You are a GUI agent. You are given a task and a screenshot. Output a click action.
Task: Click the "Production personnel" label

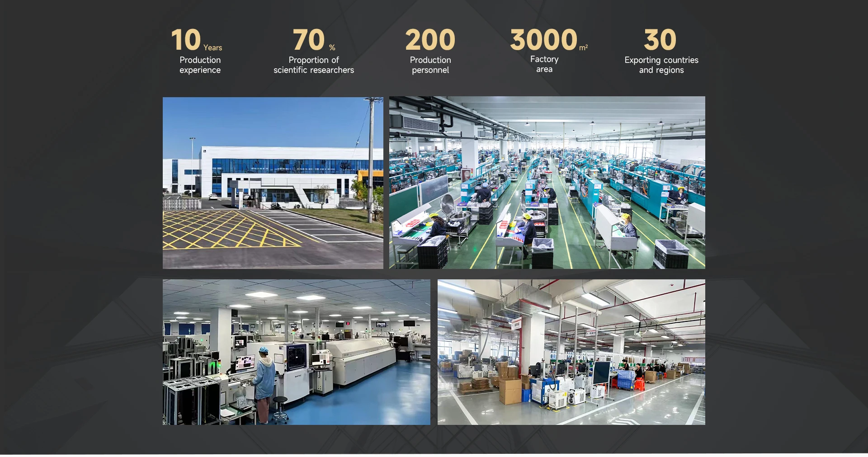(430, 65)
